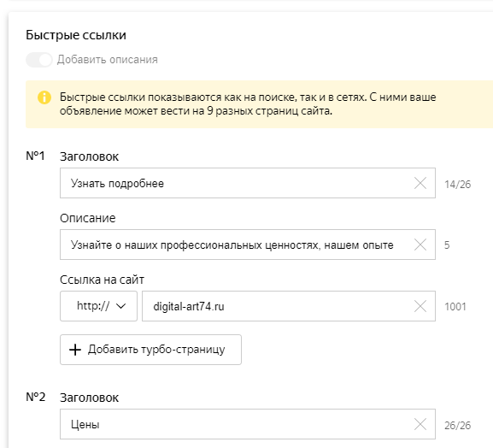The width and height of the screenshot is (493, 448).
Task: Click the 26/26 counter beside "Цены"
Action: click(457, 426)
